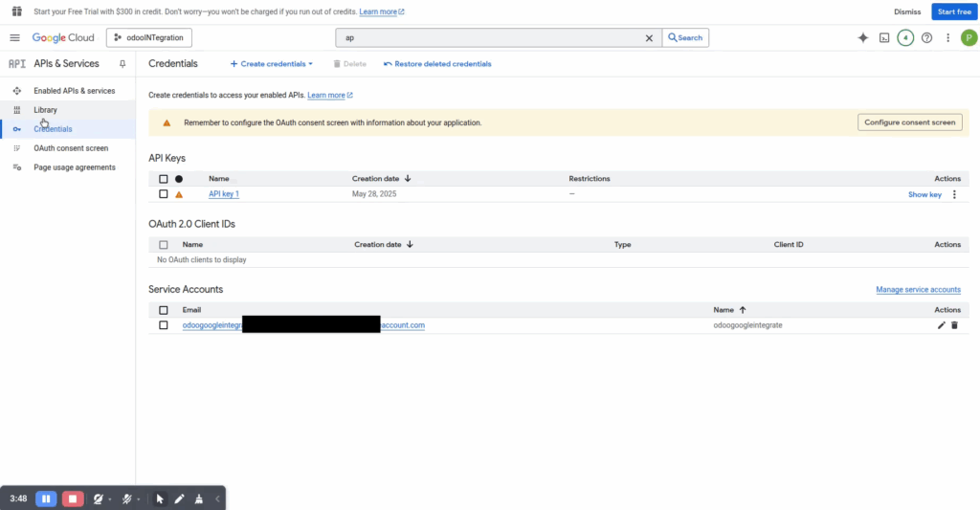Select the pen drawing tool in recorder bar

pos(179,499)
